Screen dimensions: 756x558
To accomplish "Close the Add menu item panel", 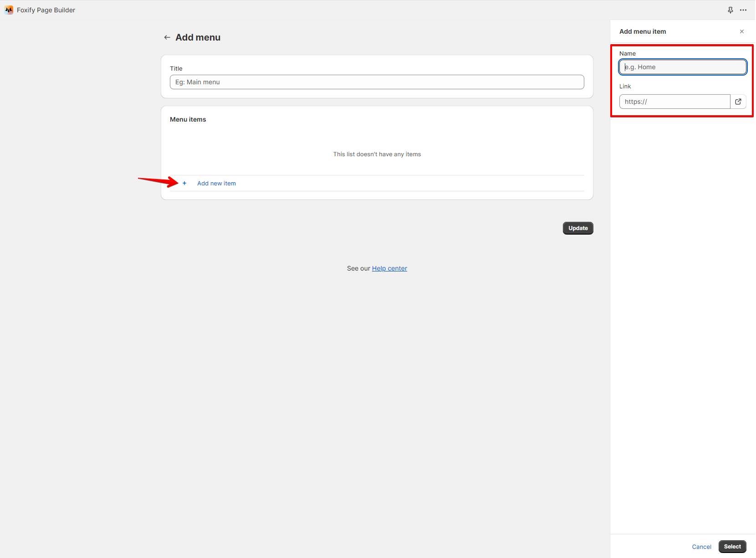I will [742, 31].
